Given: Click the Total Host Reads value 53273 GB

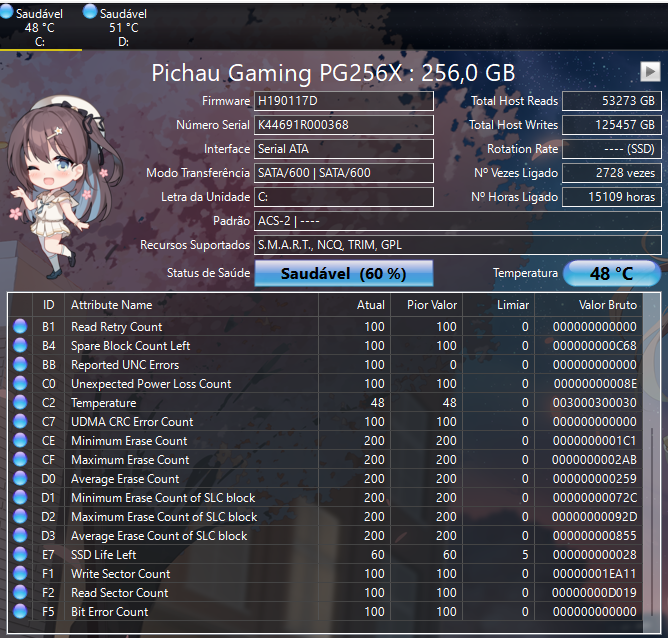Looking at the screenshot, I should click(x=612, y=101).
